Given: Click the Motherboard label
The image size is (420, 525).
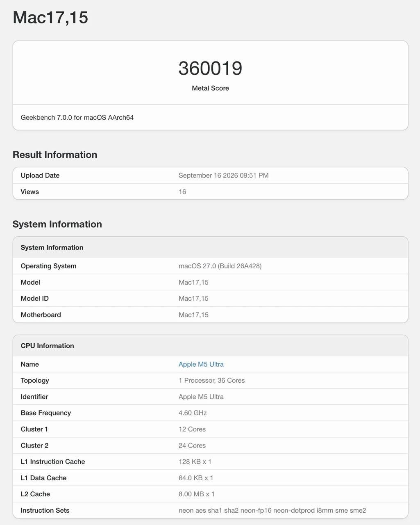Looking at the screenshot, I should tap(41, 315).
